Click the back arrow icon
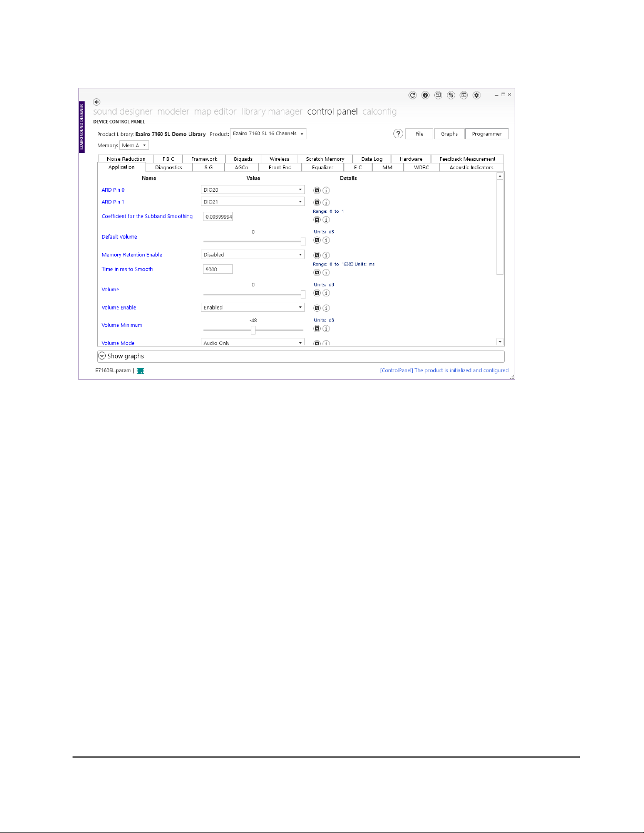The width and height of the screenshot is (644, 833). tap(97, 102)
